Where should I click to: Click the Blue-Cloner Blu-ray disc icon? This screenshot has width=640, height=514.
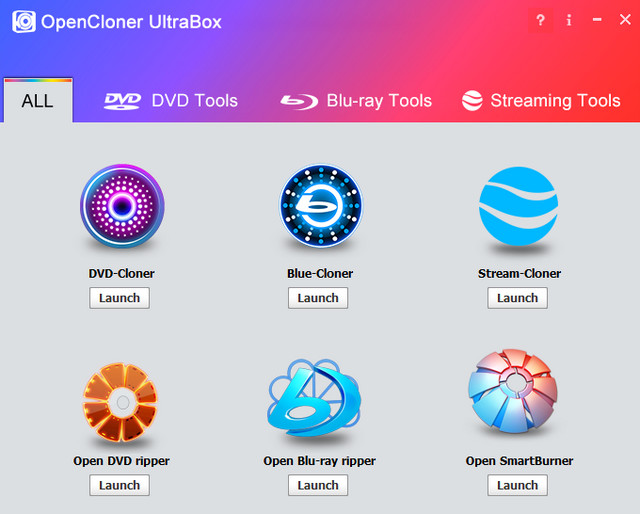tap(319, 208)
